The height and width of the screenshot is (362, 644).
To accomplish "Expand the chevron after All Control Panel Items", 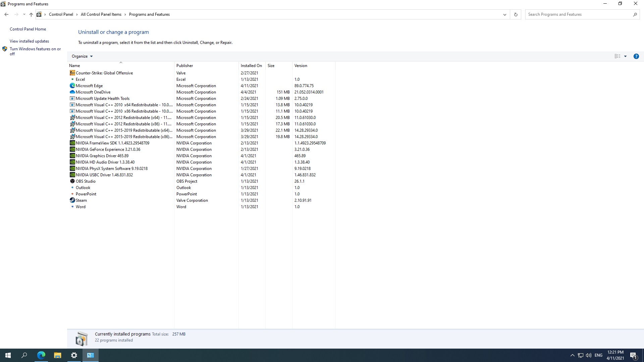I will [125, 14].
